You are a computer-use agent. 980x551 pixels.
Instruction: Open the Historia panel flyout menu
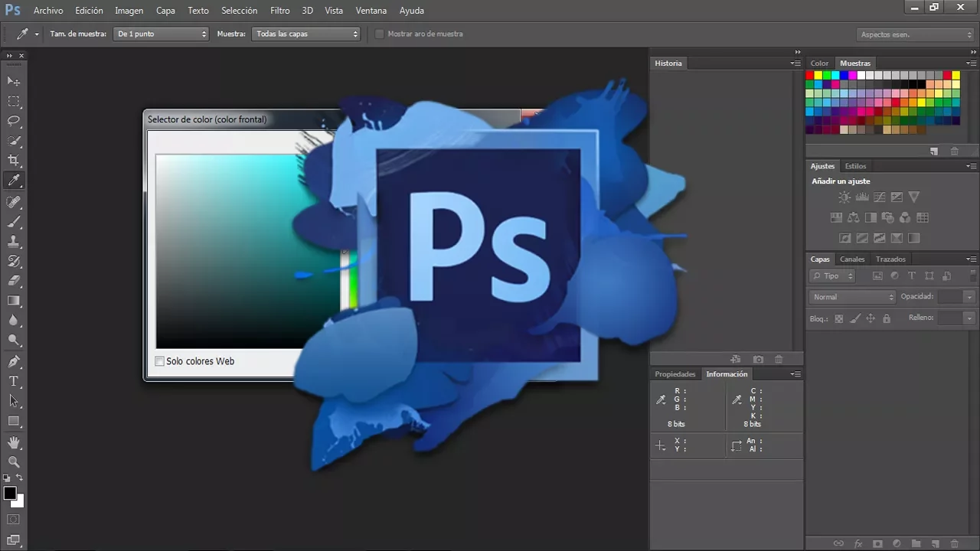point(796,64)
